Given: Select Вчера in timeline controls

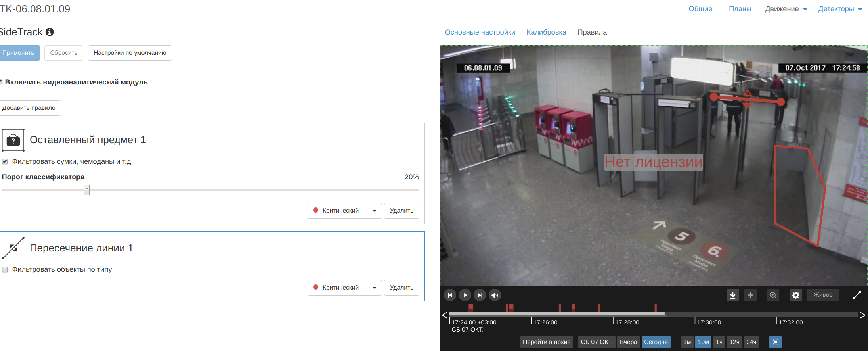Looking at the screenshot, I should point(628,342).
